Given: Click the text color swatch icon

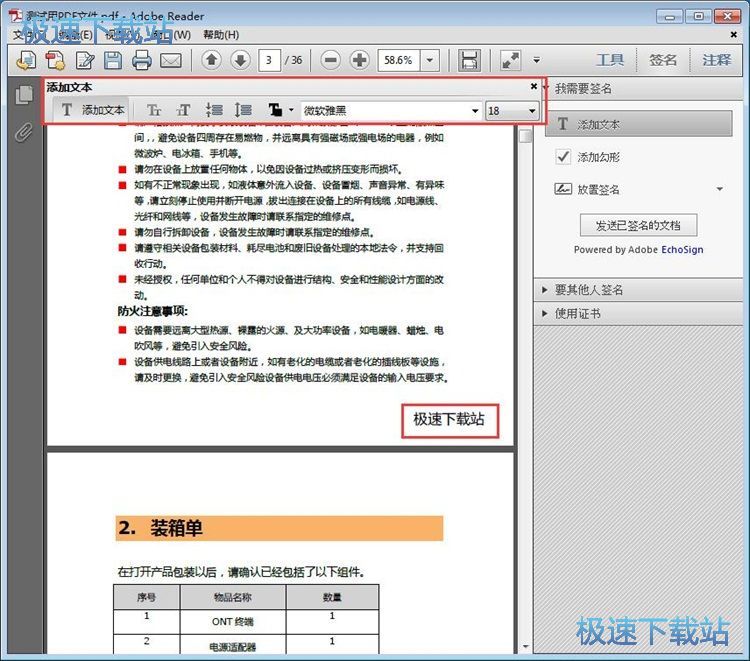Looking at the screenshot, I should coord(275,110).
